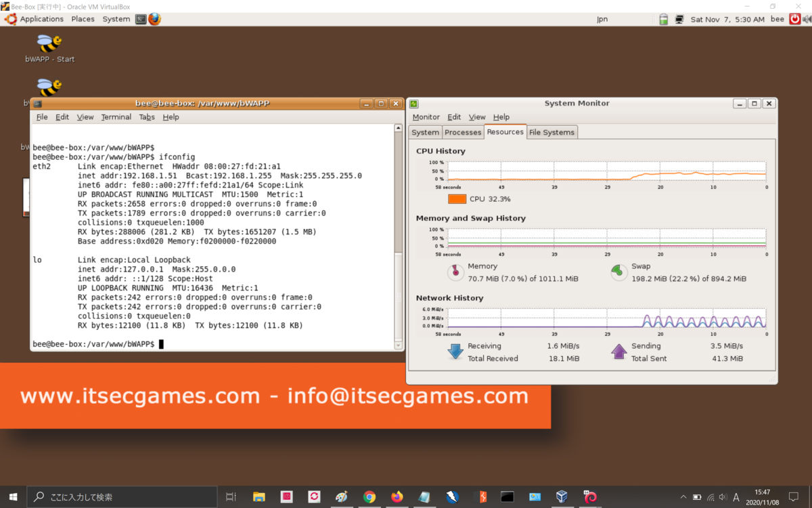Open command prompt from Windows taskbar
Screen dimensions: 812x508
507,496
